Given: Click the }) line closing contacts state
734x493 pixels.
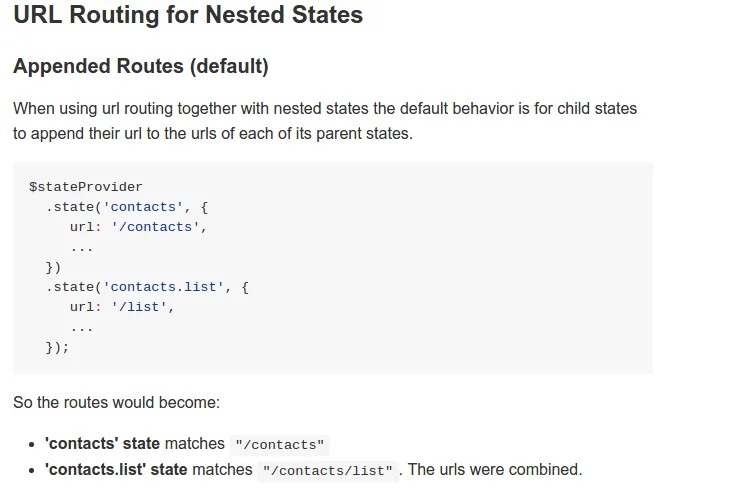Looking at the screenshot, I should coord(53,267).
